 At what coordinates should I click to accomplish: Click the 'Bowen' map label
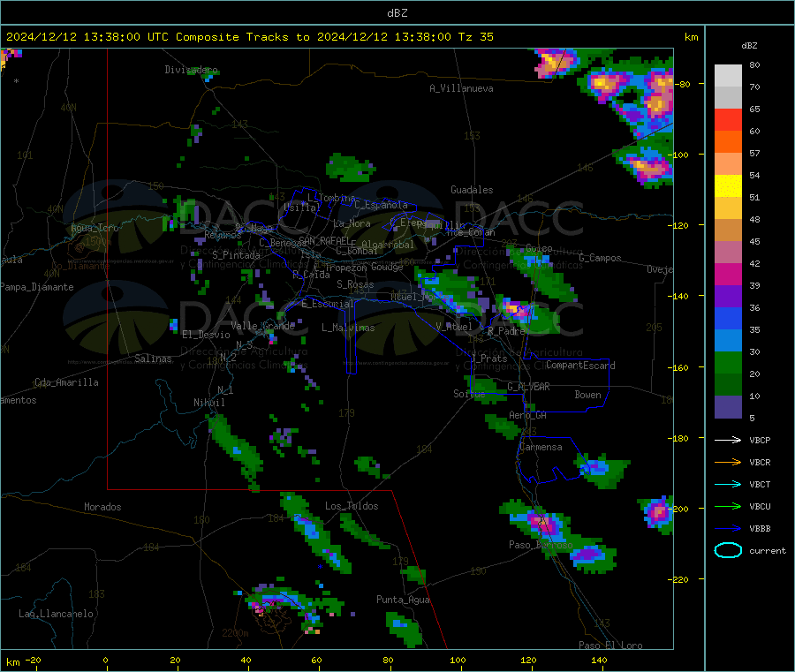(x=587, y=395)
